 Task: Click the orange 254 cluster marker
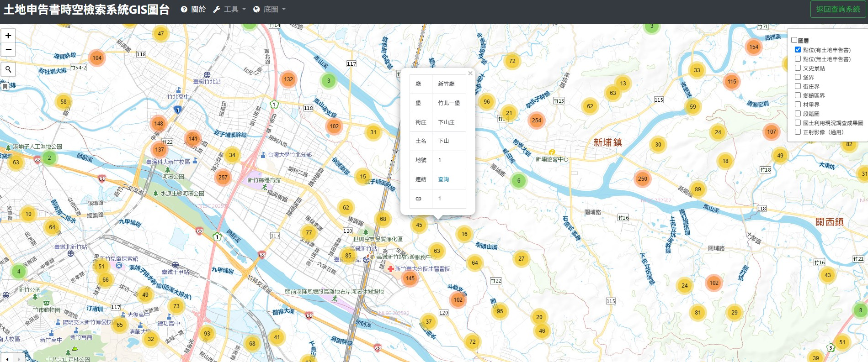(x=536, y=121)
